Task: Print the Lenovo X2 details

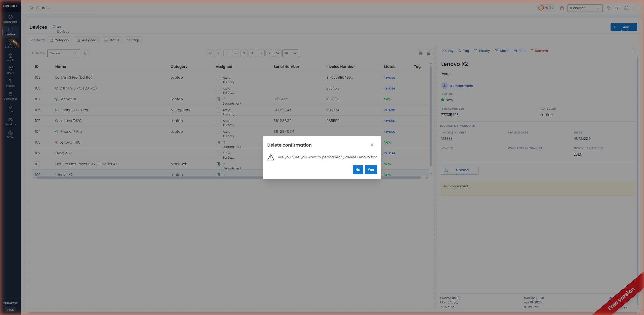Action: click(519, 51)
